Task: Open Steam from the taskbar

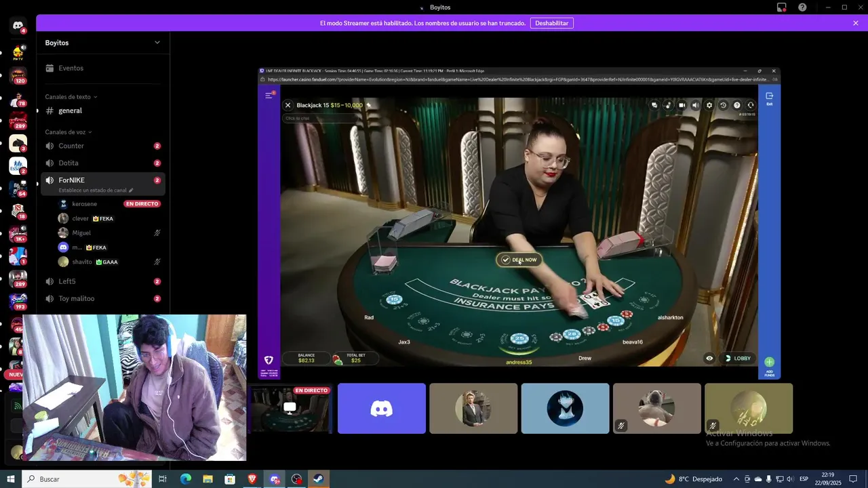Action: pos(319,479)
